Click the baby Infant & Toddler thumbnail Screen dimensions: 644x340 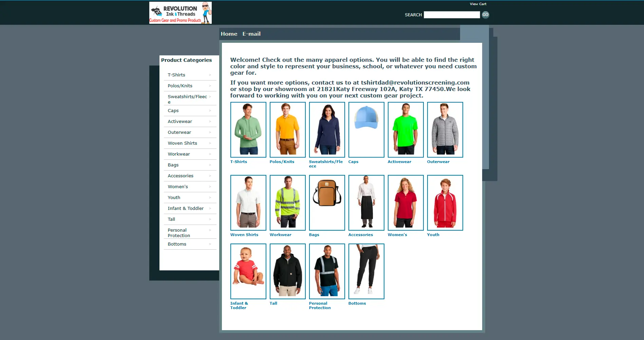click(x=248, y=271)
